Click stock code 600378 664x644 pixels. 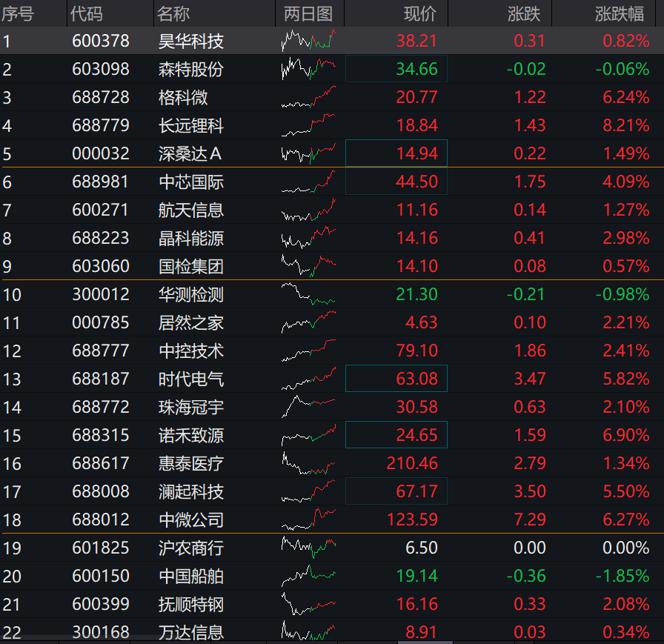tap(101, 41)
